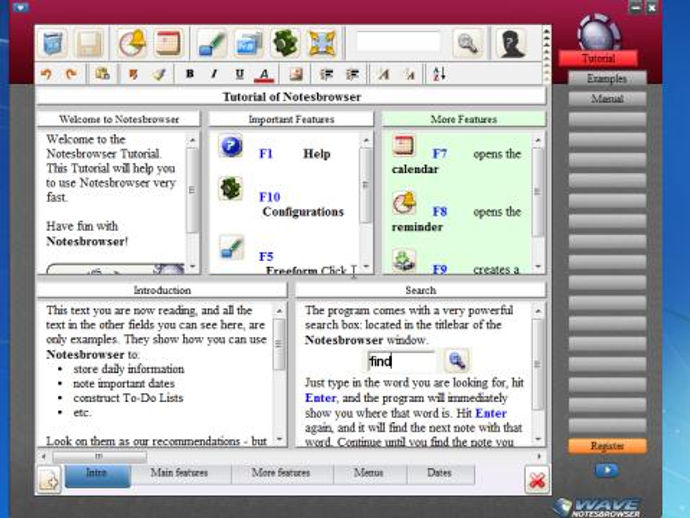
Task: Click the Important Features note header
Action: [291, 119]
